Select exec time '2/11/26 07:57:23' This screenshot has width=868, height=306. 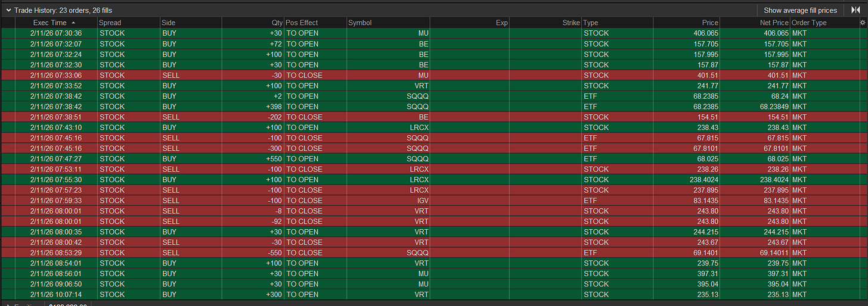pyautogui.click(x=55, y=190)
